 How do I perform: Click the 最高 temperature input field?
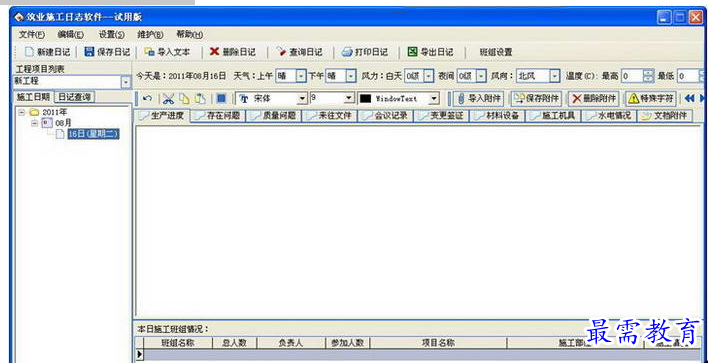(x=632, y=76)
